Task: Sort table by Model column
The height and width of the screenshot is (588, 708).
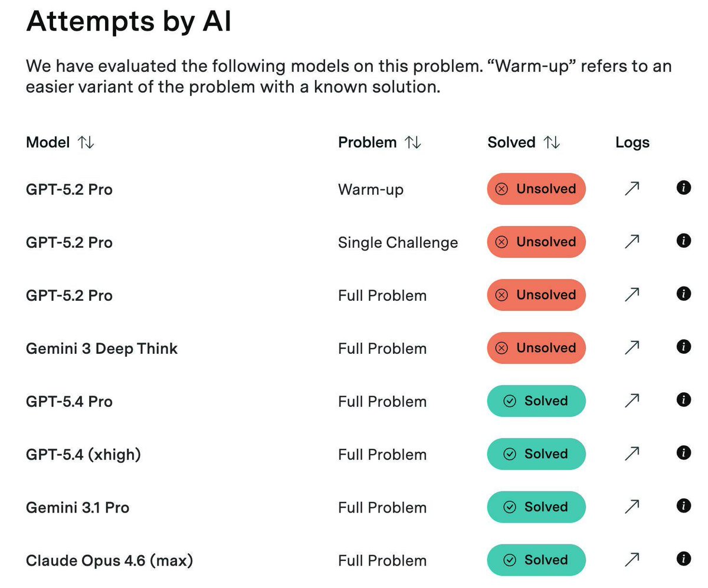Action: pyautogui.click(x=86, y=143)
